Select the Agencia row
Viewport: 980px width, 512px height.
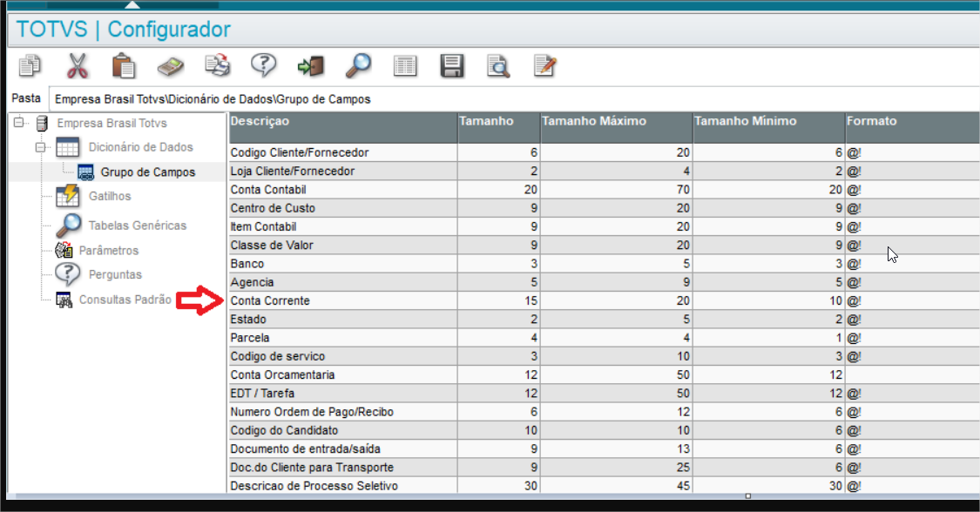point(605,282)
